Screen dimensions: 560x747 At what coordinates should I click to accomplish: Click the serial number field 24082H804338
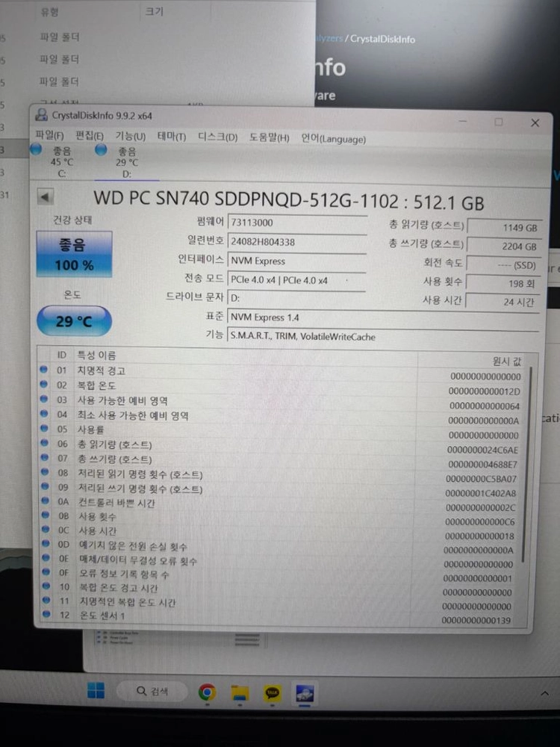coord(297,241)
